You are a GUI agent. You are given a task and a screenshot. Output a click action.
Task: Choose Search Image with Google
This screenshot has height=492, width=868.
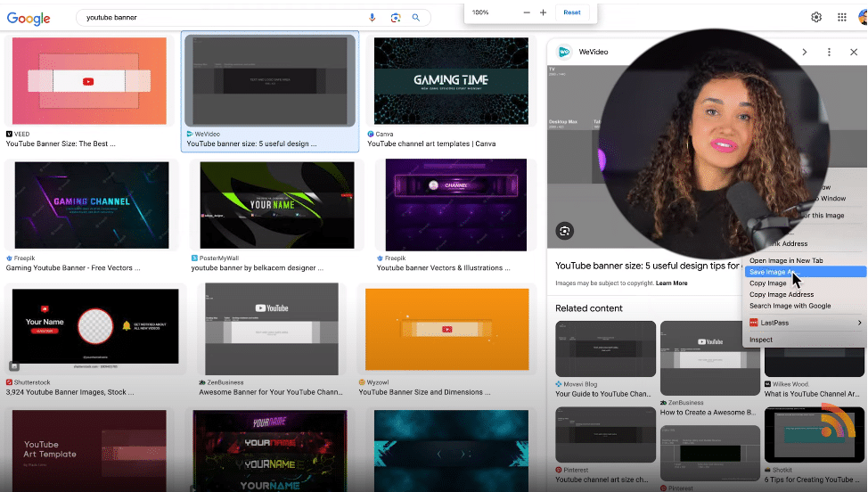[x=790, y=306]
